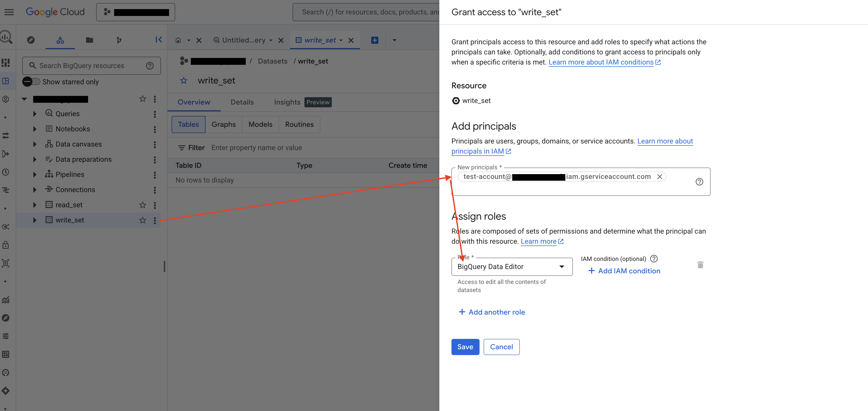Star the write_set dataset in the tree

click(142, 220)
